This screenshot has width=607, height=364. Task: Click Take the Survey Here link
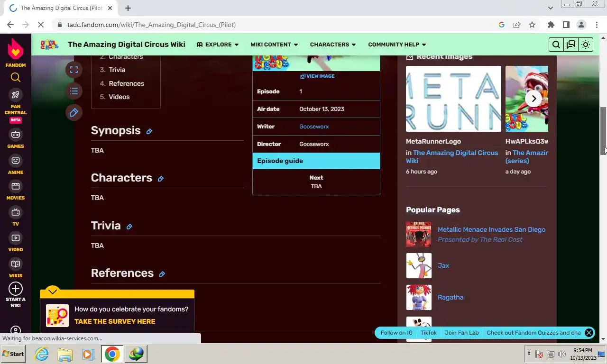click(115, 321)
